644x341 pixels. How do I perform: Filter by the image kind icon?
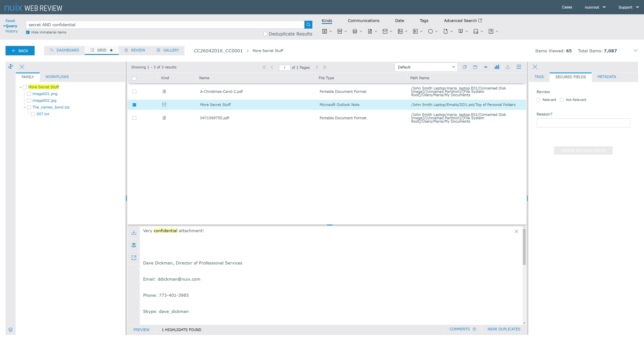coord(400,31)
